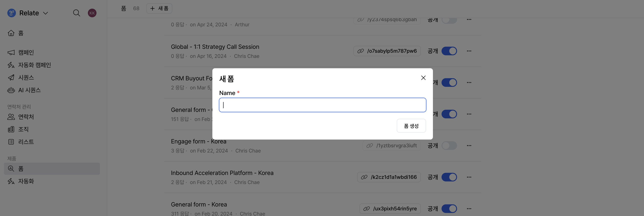644x216 pixels.
Task: Open 연락처 people icon
Action: pyautogui.click(x=11, y=117)
